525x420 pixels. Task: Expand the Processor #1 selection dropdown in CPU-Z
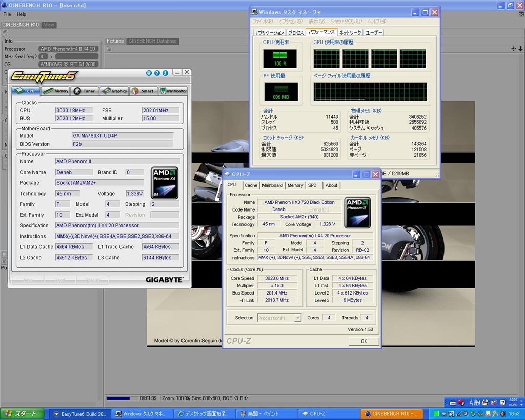pyautogui.click(x=298, y=318)
